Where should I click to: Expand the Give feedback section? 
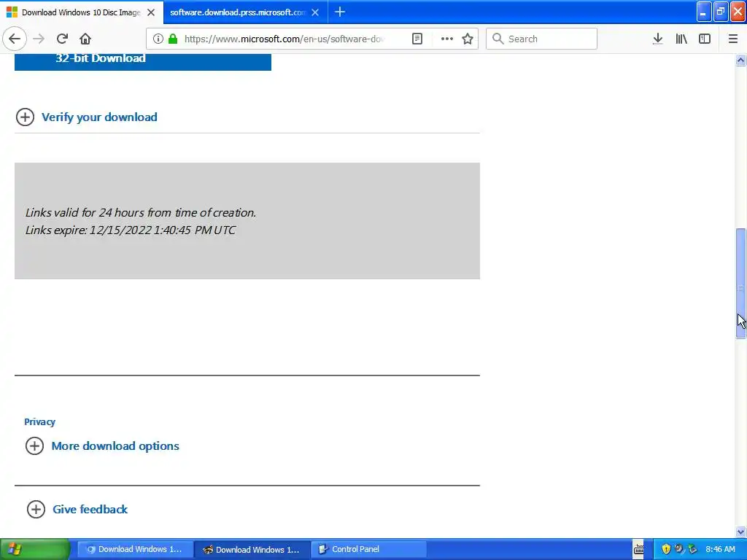77,509
